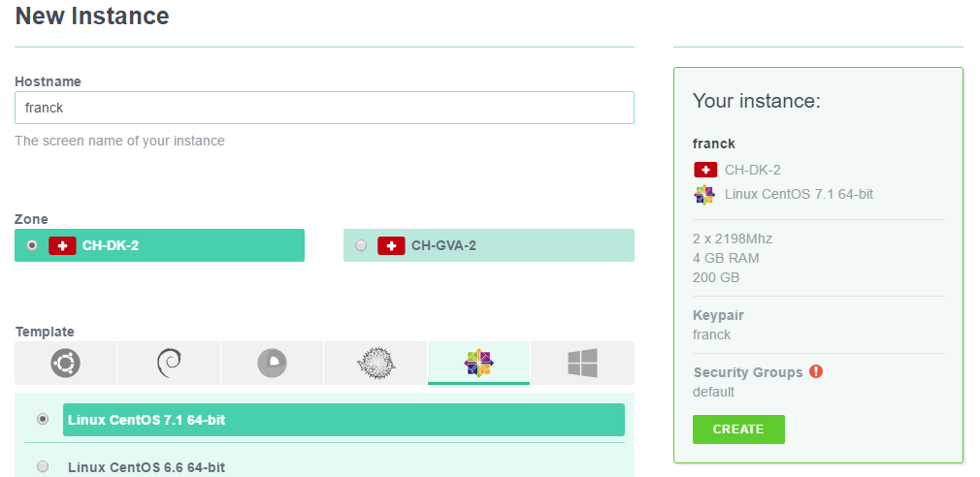Screen dimensions: 980x477
Task: Click the CH-GVA-2 zone label
Action: (x=443, y=245)
